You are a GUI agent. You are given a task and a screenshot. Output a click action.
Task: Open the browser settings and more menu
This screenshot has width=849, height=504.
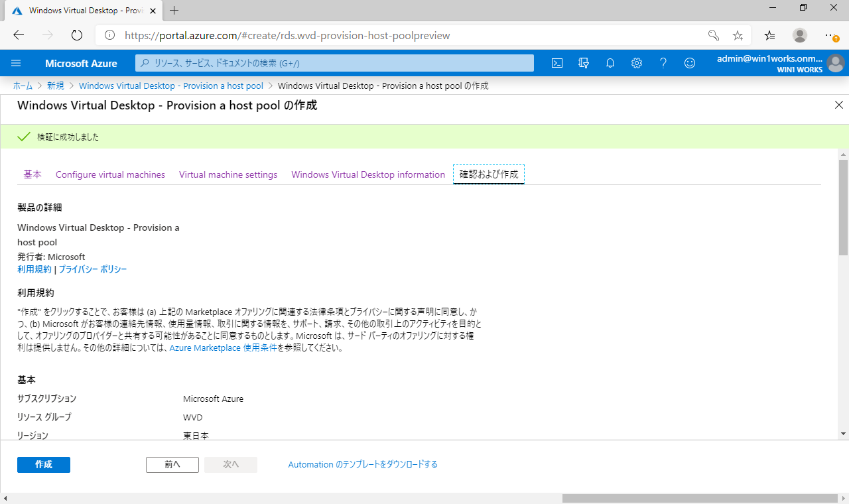[x=832, y=35]
